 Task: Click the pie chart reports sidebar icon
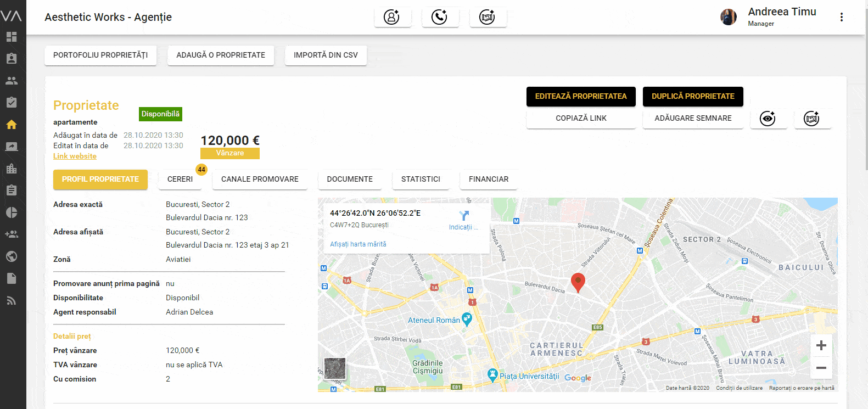pos(12,212)
